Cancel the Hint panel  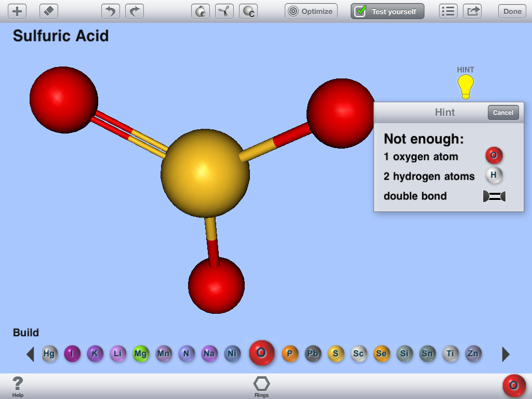click(x=502, y=112)
